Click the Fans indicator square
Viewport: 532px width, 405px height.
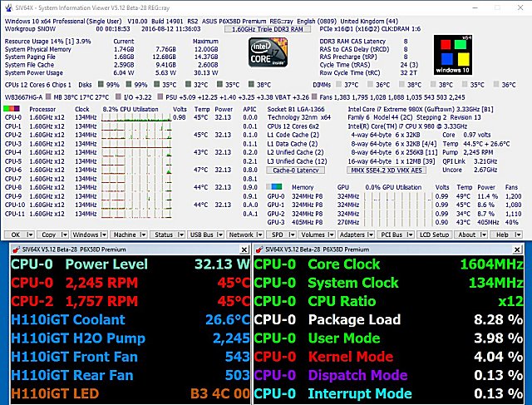(314, 96)
